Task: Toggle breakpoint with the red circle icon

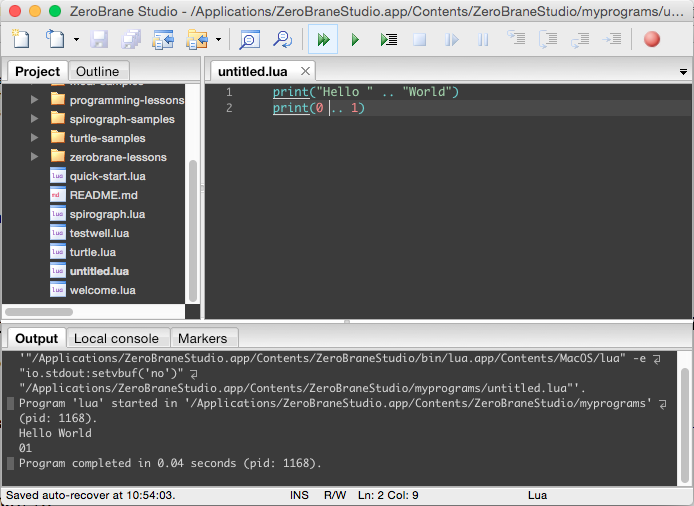Action: click(652, 39)
